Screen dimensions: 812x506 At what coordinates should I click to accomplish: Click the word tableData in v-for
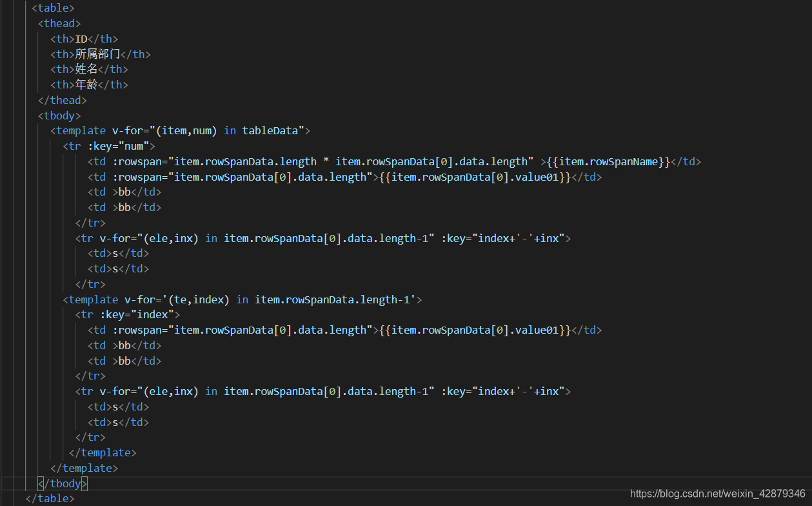click(x=270, y=130)
